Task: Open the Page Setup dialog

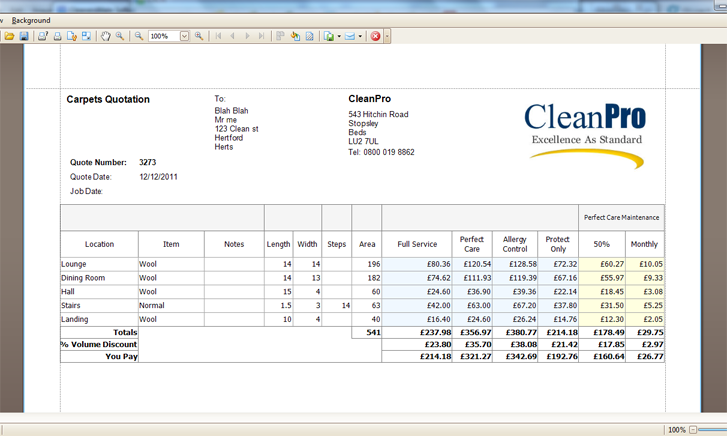Action: point(72,36)
